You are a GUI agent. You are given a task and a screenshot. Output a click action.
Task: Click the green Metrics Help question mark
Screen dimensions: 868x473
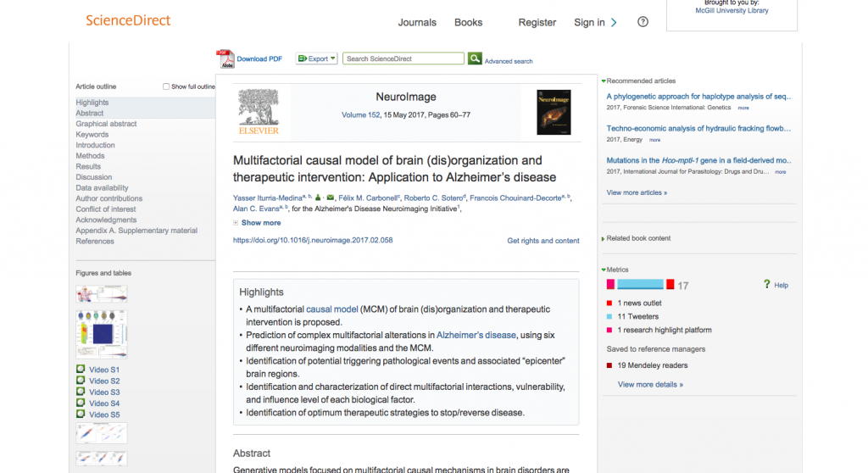[766, 285]
